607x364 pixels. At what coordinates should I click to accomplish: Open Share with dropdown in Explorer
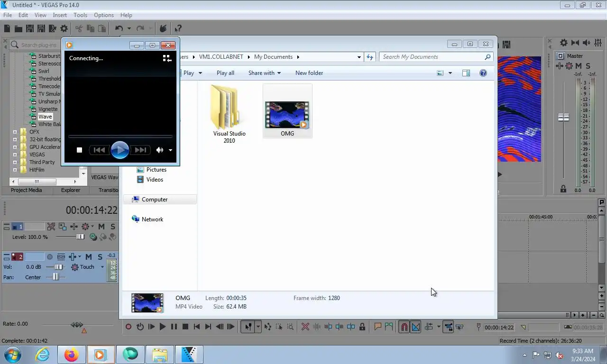[x=265, y=73]
